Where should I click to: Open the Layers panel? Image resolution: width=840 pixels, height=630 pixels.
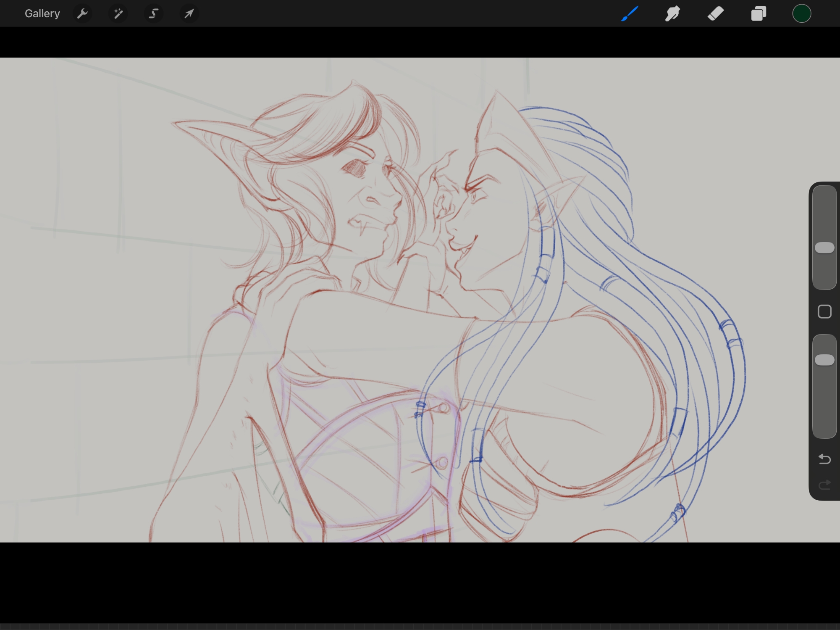click(x=759, y=13)
